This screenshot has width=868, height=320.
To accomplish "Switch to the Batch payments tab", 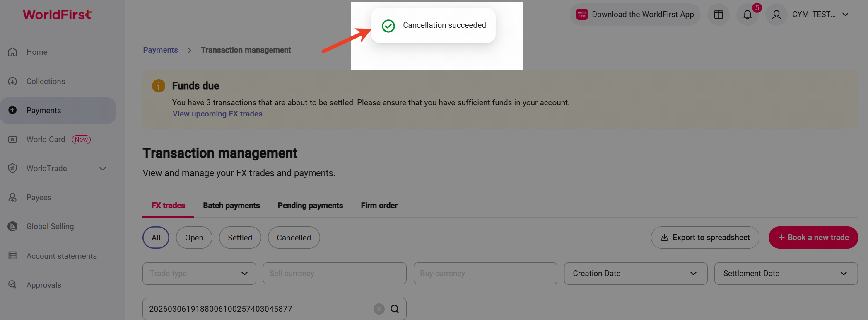I will coord(231,206).
